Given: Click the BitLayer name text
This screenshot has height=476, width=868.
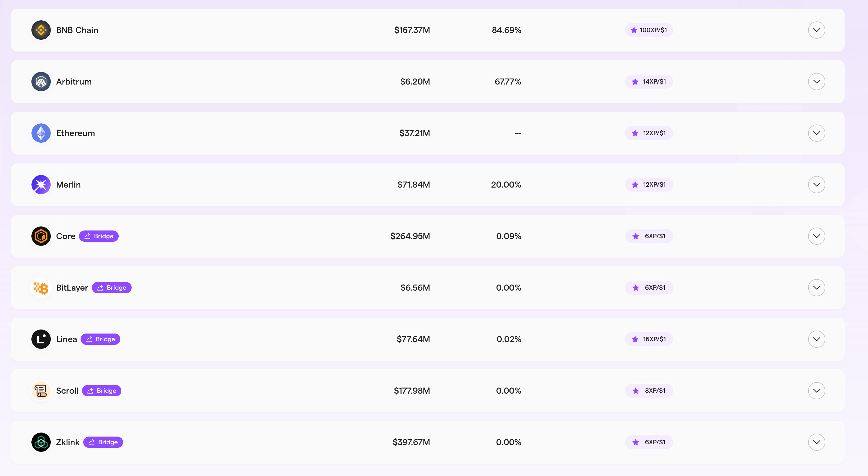Looking at the screenshot, I should coord(72,288).
